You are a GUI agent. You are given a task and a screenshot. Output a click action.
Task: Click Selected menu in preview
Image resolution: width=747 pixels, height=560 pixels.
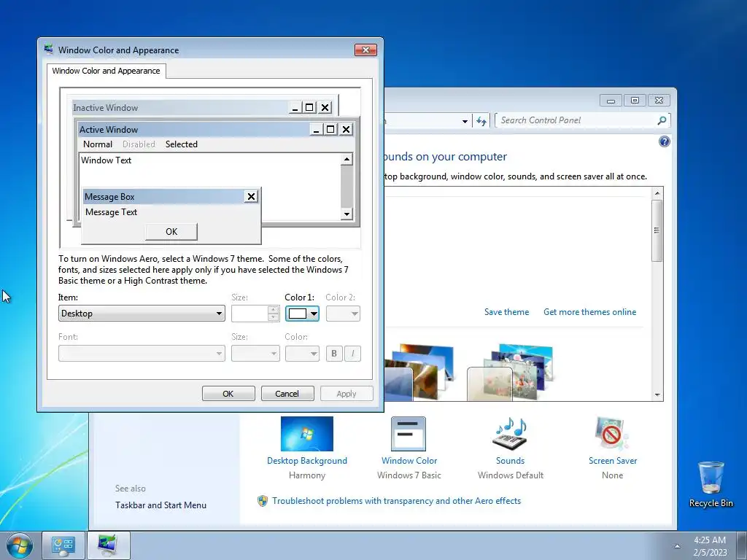pos(182,144)
